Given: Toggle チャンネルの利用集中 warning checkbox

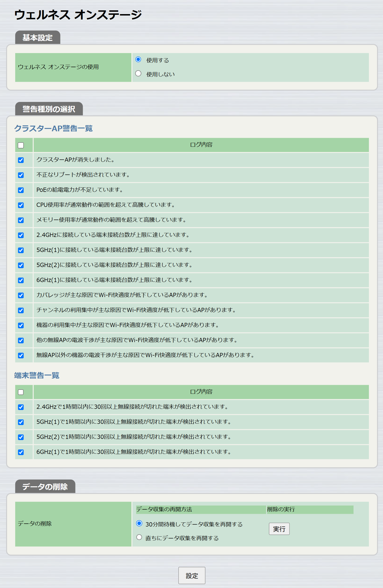Looking at the screenshot, I should (21, 310).
